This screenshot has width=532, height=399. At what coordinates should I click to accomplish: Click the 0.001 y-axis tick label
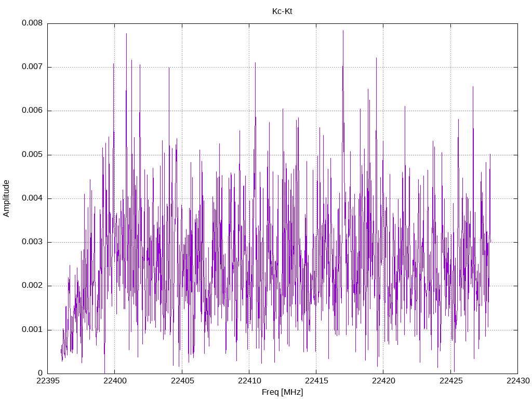[x=32, y=329]
